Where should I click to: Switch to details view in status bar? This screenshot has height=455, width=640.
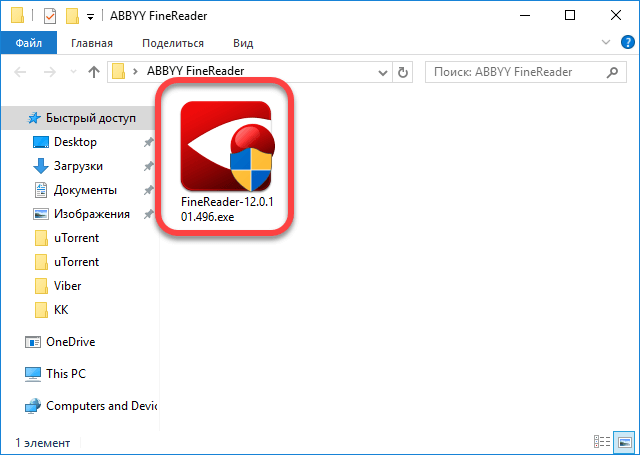(x=602, y=442)
